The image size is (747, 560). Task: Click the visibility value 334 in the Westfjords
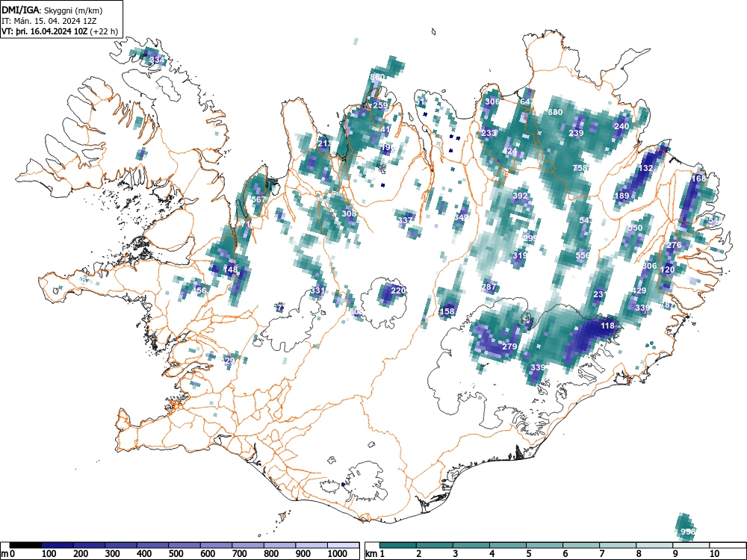point(157,60)
